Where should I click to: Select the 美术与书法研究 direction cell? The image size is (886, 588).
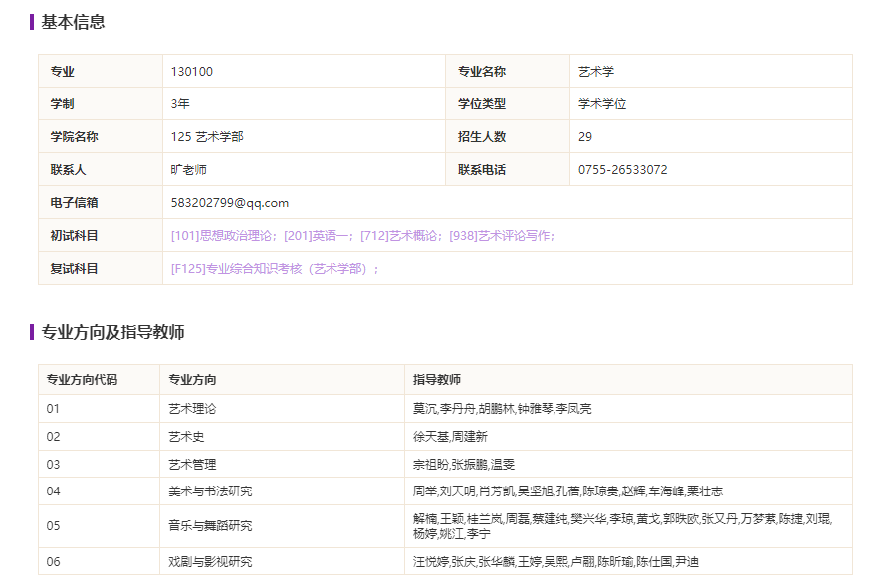210,491
